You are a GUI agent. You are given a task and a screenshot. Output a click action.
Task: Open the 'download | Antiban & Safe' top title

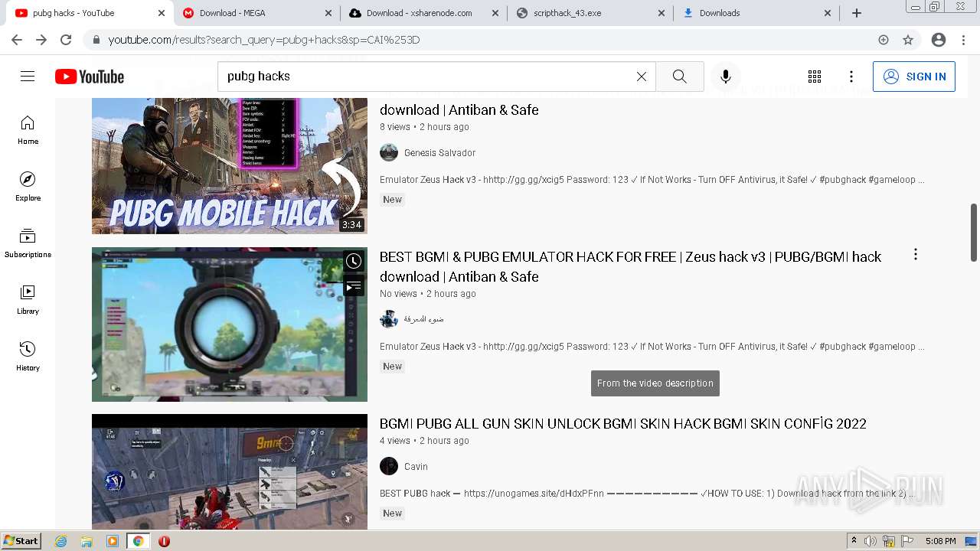click(459, 110)
